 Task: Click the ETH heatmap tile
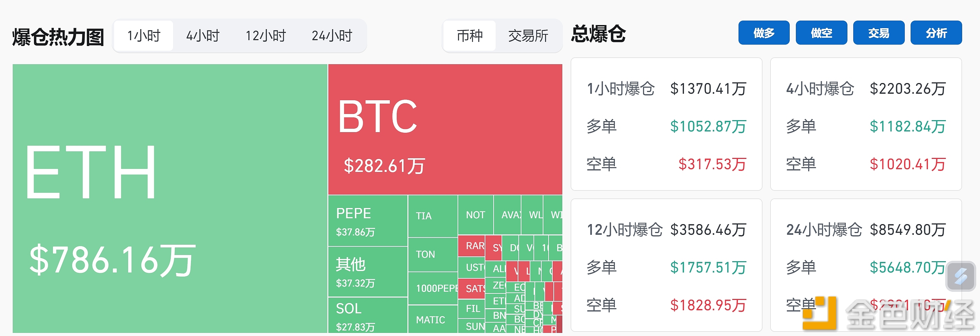[170, 198]
